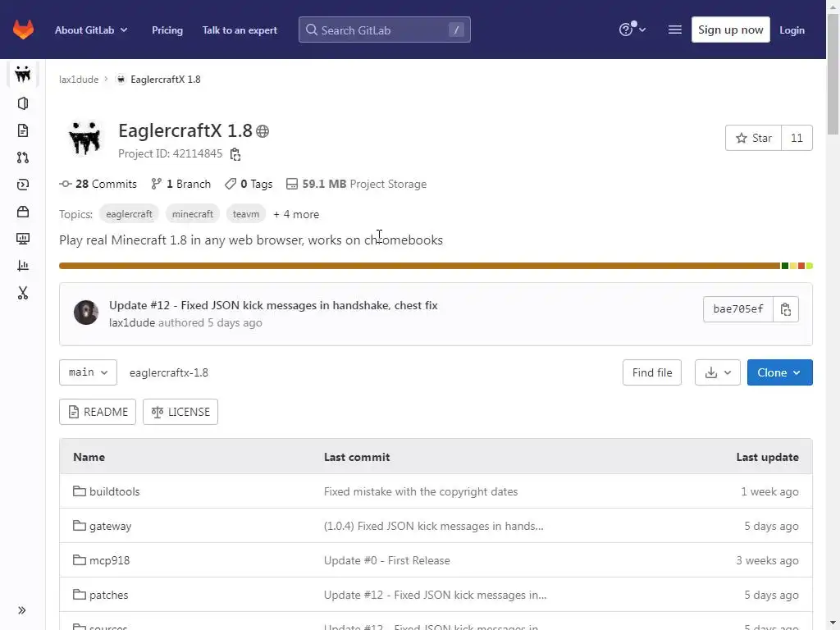The image size is (840, 630).
Task: View the 28 Commits
Action: pos(98,184)
